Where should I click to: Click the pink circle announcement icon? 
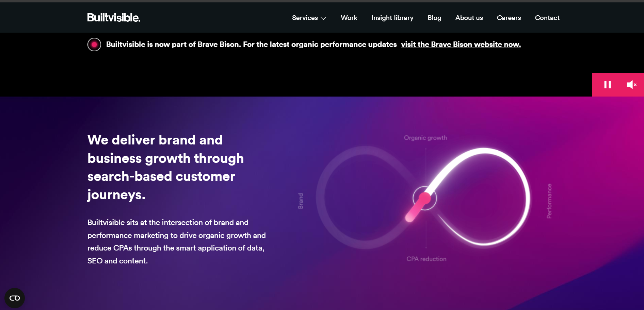pyautogui.click(x=94, y=45)
